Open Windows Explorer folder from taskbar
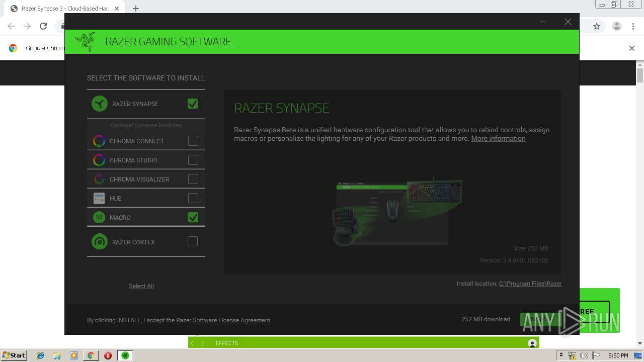This screenshot has width=644, height=362. click(x=57, y=355)
